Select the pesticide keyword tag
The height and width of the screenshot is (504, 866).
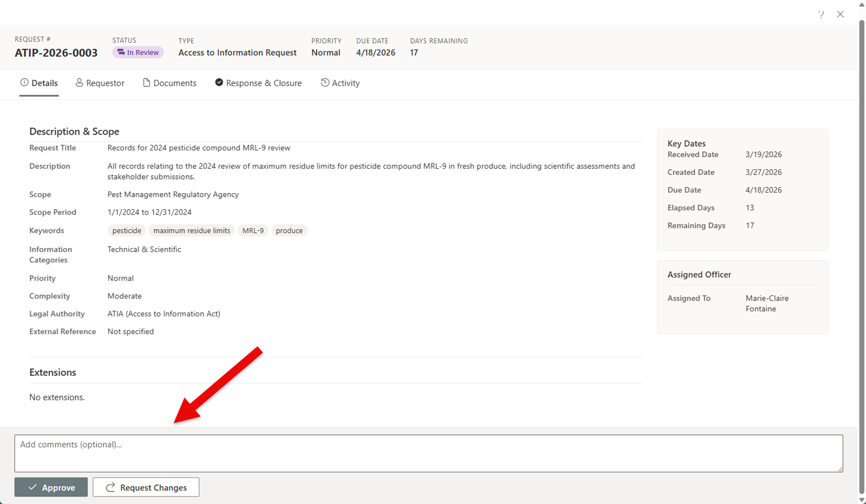point(127,230)
